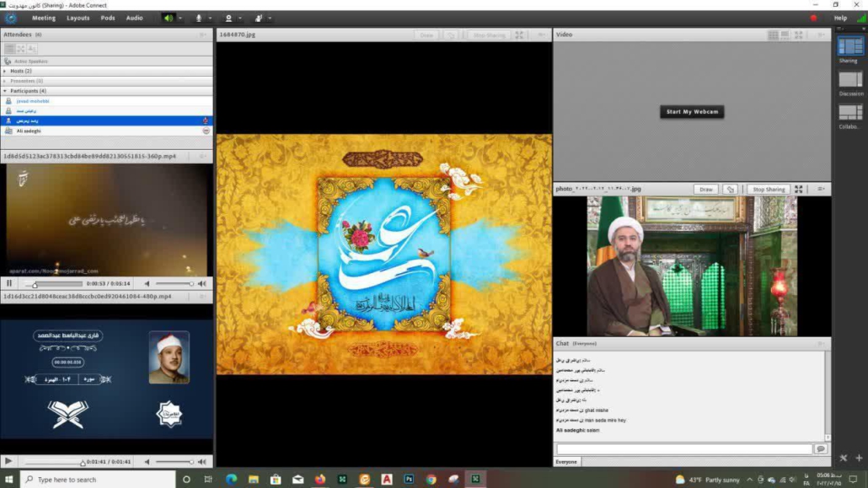Click the send chat message icon

coord(821,449)
